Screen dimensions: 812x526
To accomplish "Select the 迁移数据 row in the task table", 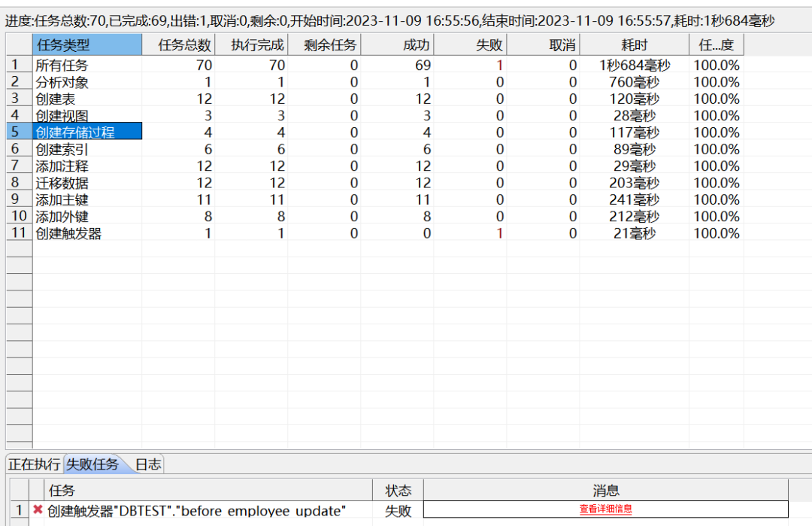I will coord(87,183).
